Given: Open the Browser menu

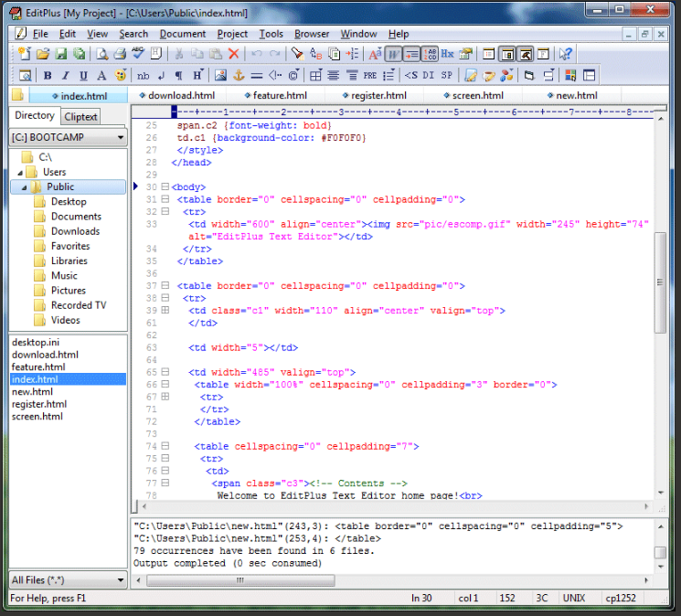Looking at the screenshot, I should [312, 34].
